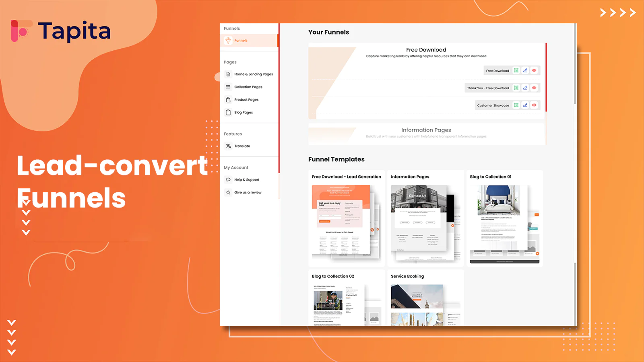The width and height of the screenshot is (644, 362).
Task: Click the Thank You - Free Download chip label
Action: (x=488, y=88)
